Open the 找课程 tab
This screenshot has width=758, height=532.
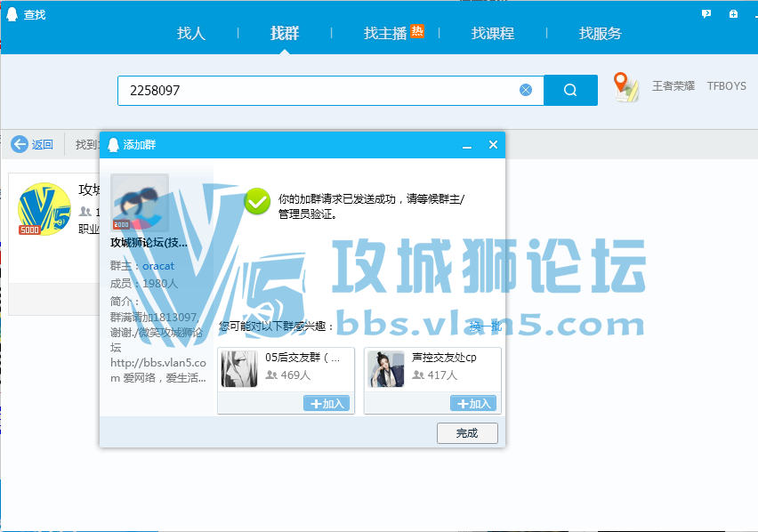[493, 33]
